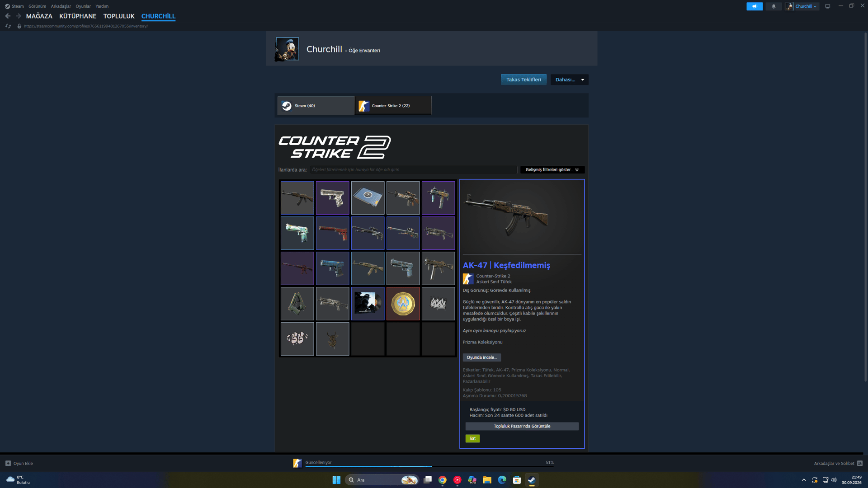Open the KÜTÜPHANE library menu
This screenshot has width=868, height=488.
tap(78, 16)
